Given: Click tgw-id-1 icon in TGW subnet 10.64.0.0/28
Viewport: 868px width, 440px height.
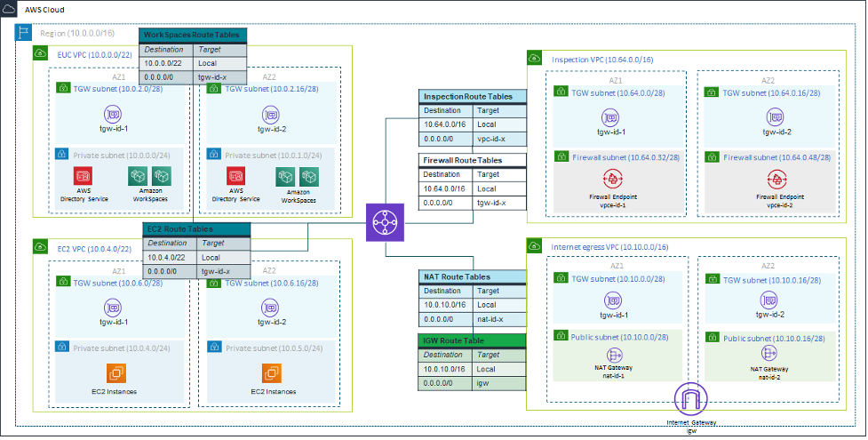Looking at the screenshot, I should 609,117.
